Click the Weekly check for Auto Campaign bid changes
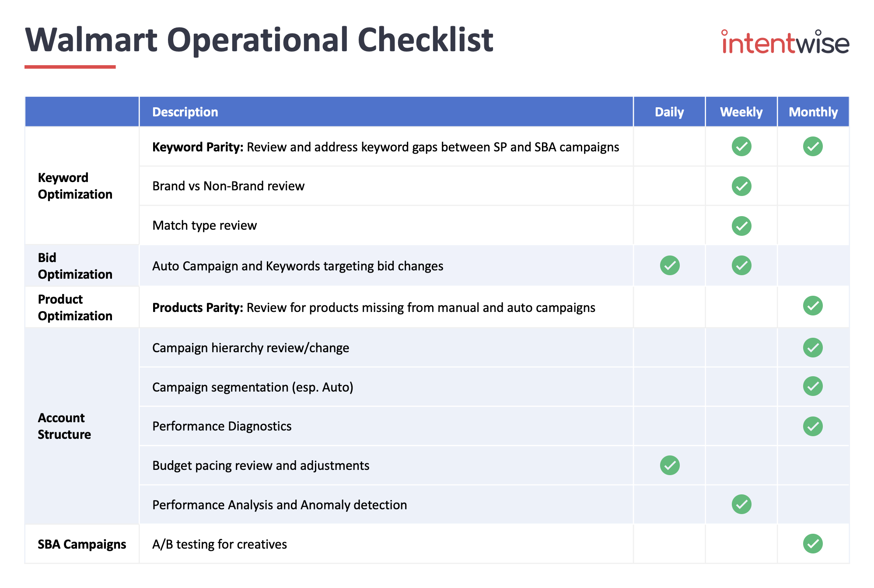The width and height of the screenshot is (874, 588). [741, 266]
